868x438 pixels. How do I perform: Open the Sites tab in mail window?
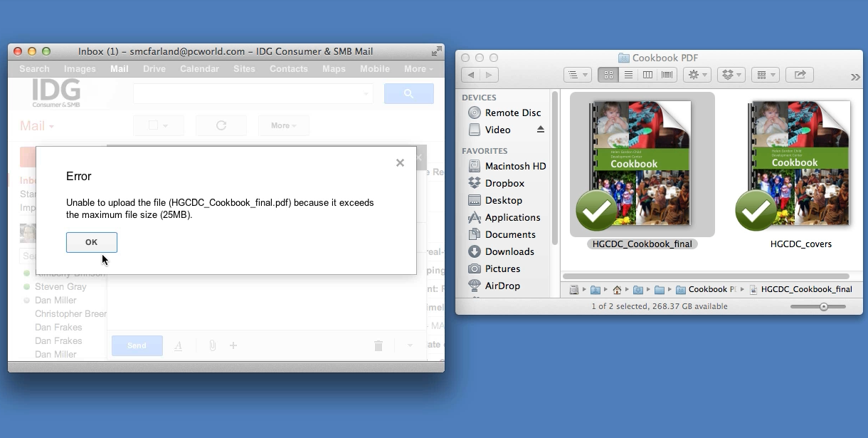244,69
